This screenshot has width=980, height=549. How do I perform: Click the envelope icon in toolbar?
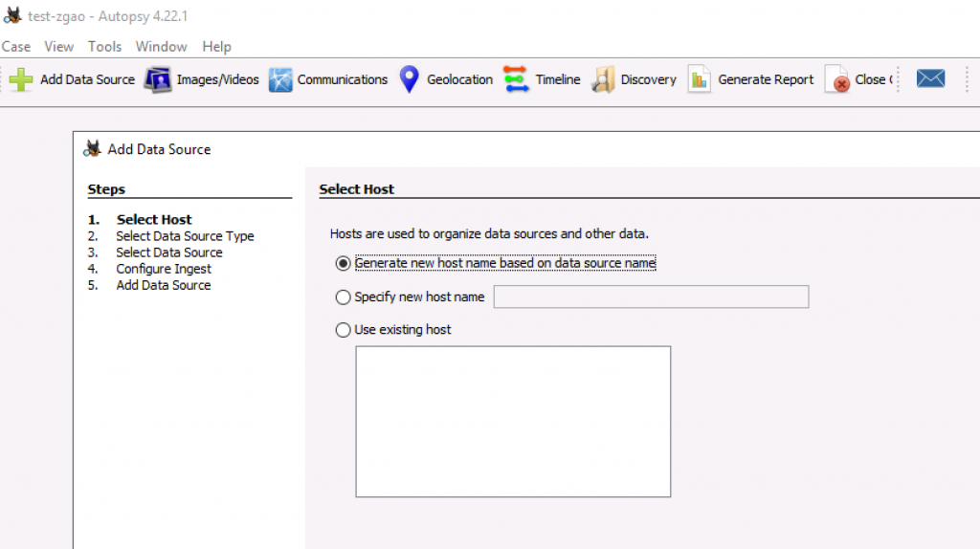tap(930, 78)
